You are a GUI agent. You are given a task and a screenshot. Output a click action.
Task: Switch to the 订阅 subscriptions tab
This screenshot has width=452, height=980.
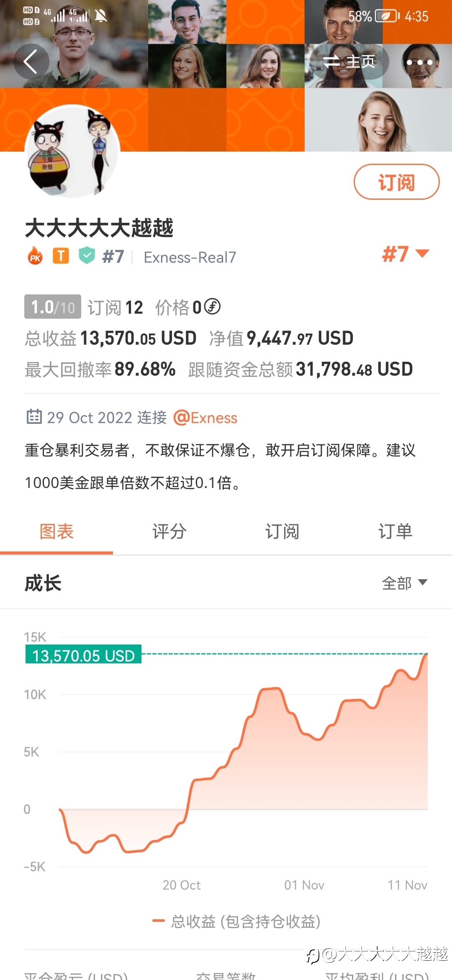282,532
